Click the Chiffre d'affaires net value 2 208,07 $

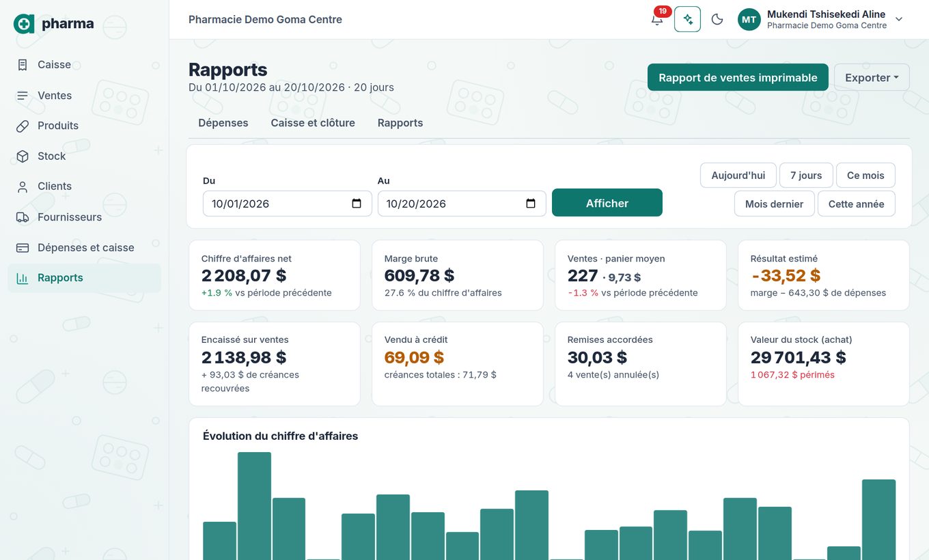click(x=244, y=276)
